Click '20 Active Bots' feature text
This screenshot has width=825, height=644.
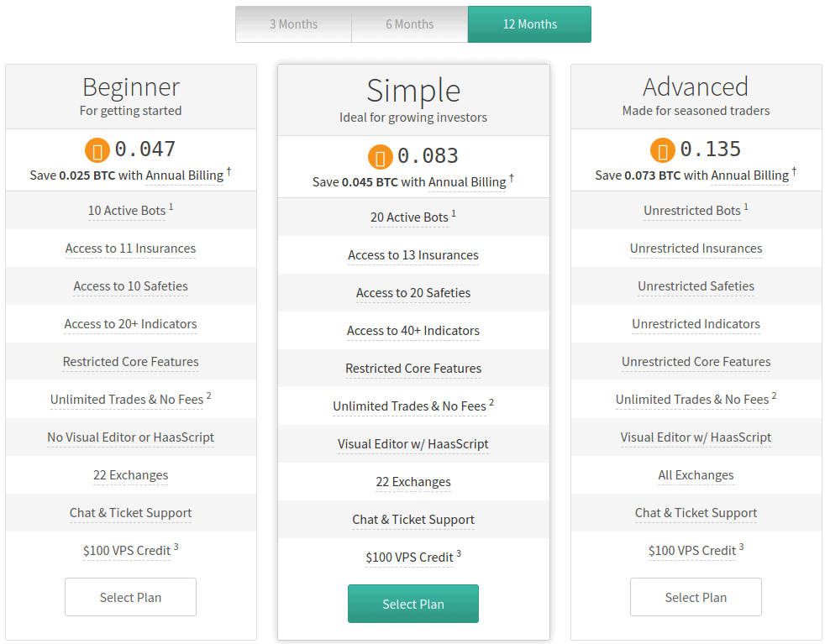point(409,217)
